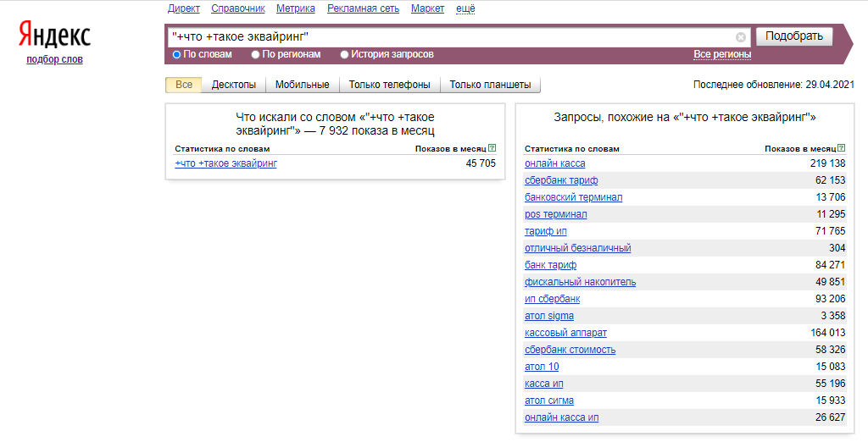Switch to the 'Все' devices tab
The width and height of the screenshot is (868, 442).
click(x=184, y=85)
